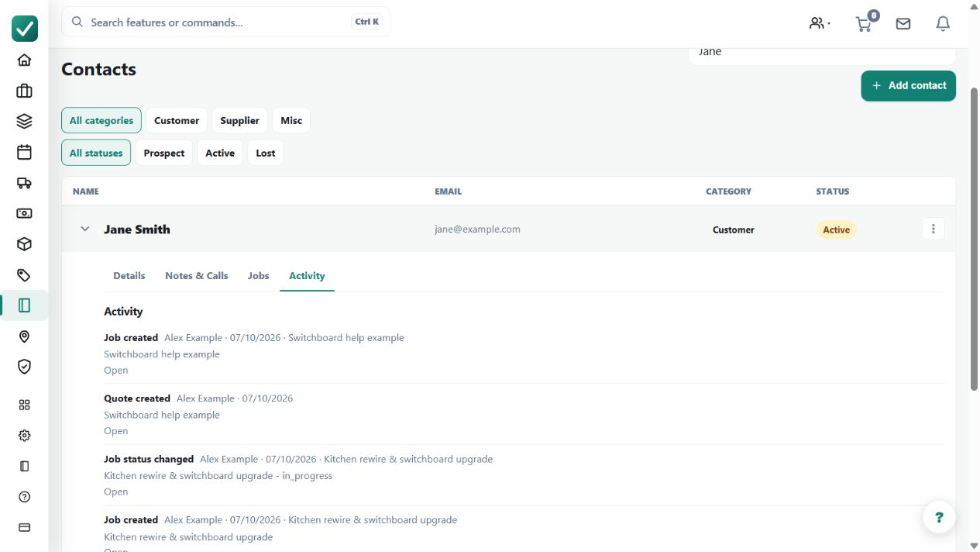Click the CATEGORY column header
Screen dimensions: 980x552
(x=728, y=191)
